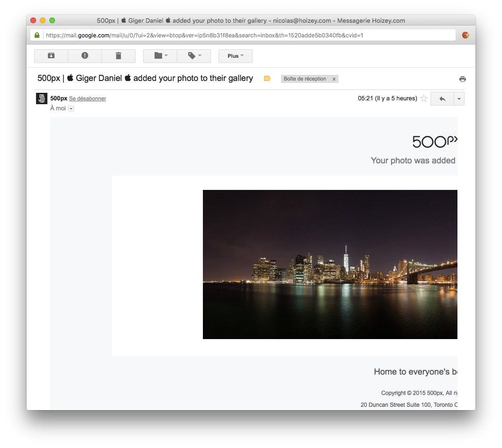Click the browser icon right of the address bar
This screenshot has width=502, height=448.
click(465, 35)
